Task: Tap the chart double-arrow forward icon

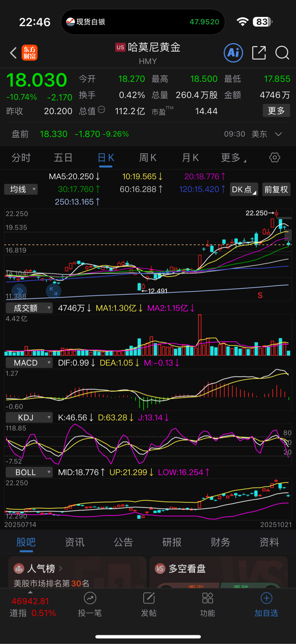Action: [19, 291]
